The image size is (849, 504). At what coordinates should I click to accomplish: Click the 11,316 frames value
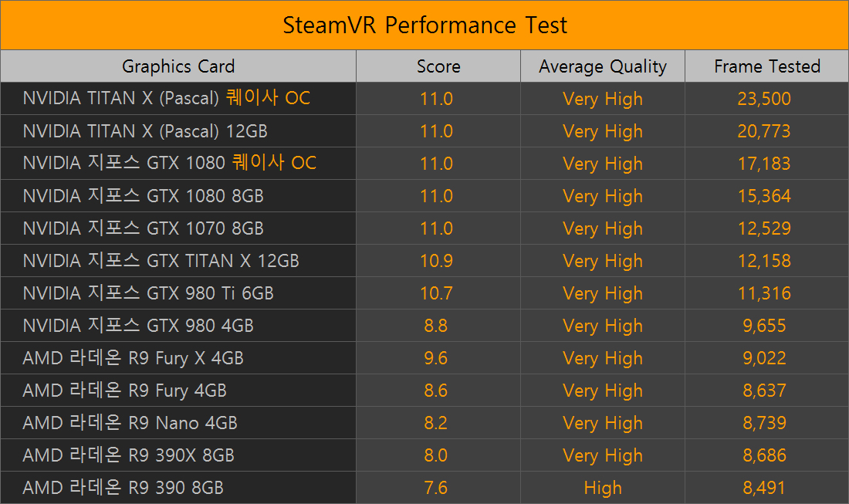tap(764, 293)
